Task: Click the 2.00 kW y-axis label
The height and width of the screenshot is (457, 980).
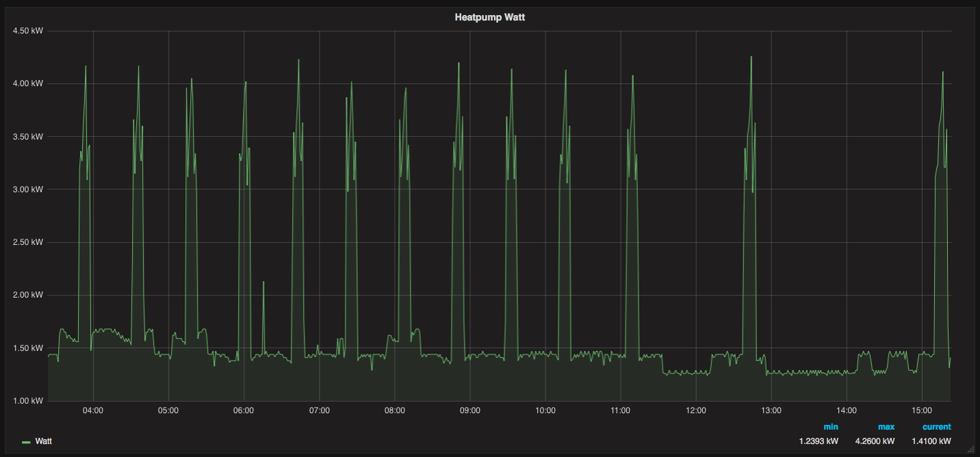Action: point(28,296)
